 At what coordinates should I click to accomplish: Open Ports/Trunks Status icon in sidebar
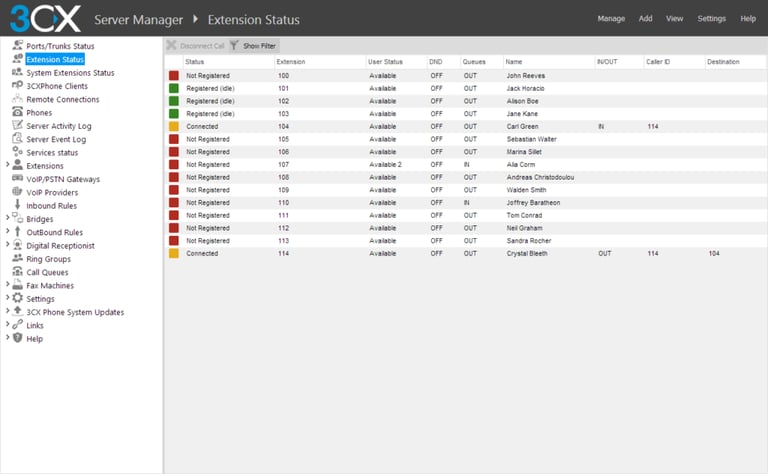coord(18,46)
